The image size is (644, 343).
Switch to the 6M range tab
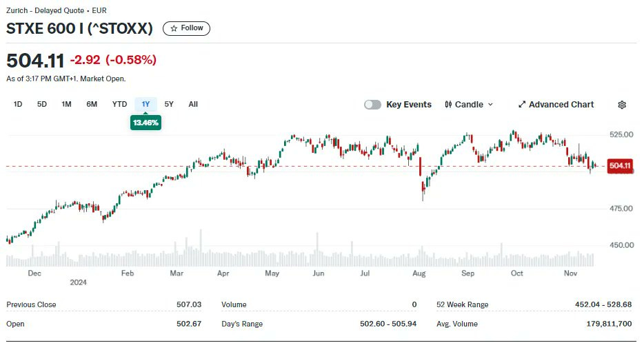pyautogui.click(x=92, y=104)
